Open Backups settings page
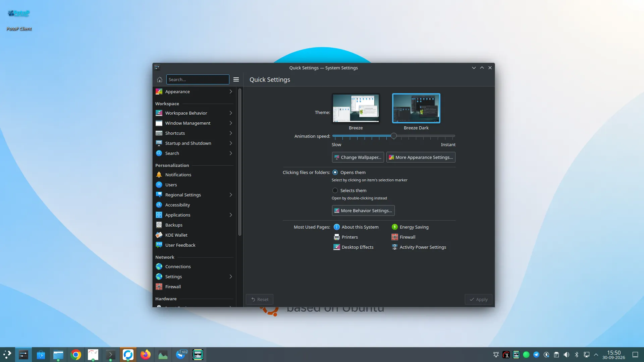 tap(194, 225)
